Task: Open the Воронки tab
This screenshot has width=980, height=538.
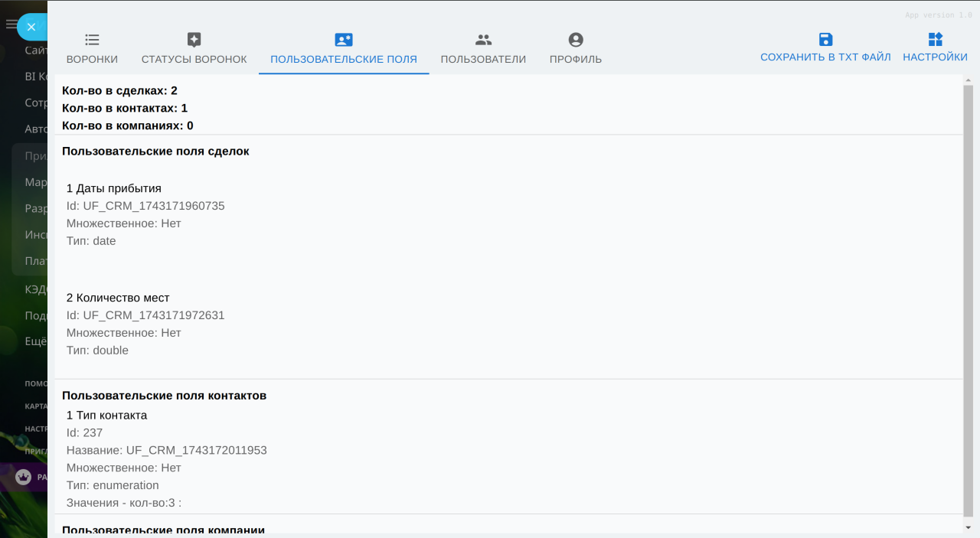Action: (x=92, y=50)
